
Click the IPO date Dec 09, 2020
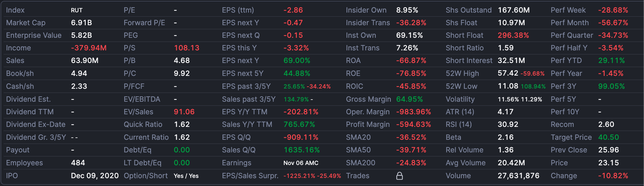(x=95, y=176)
